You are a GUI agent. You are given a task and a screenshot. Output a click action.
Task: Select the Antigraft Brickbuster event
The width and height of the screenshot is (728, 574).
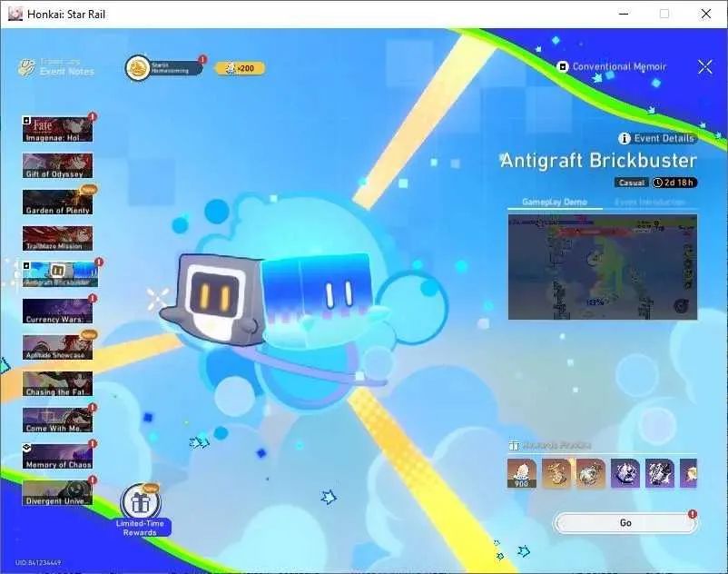(60, 274)
